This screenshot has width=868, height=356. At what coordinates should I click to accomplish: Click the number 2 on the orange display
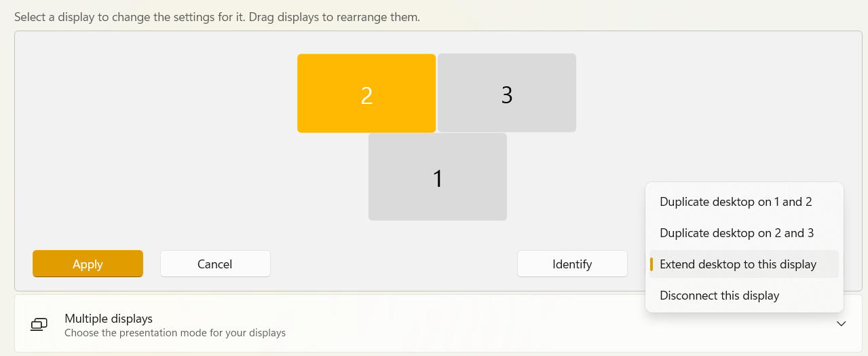coord(366,96)
